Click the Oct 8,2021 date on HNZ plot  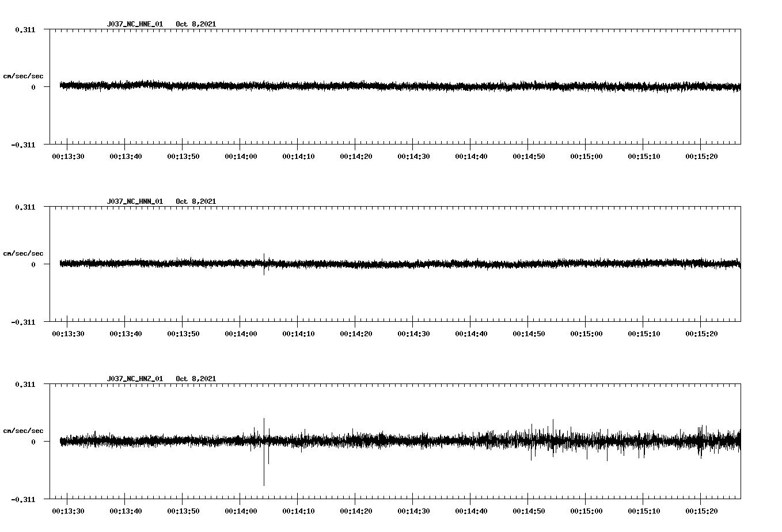196,379
